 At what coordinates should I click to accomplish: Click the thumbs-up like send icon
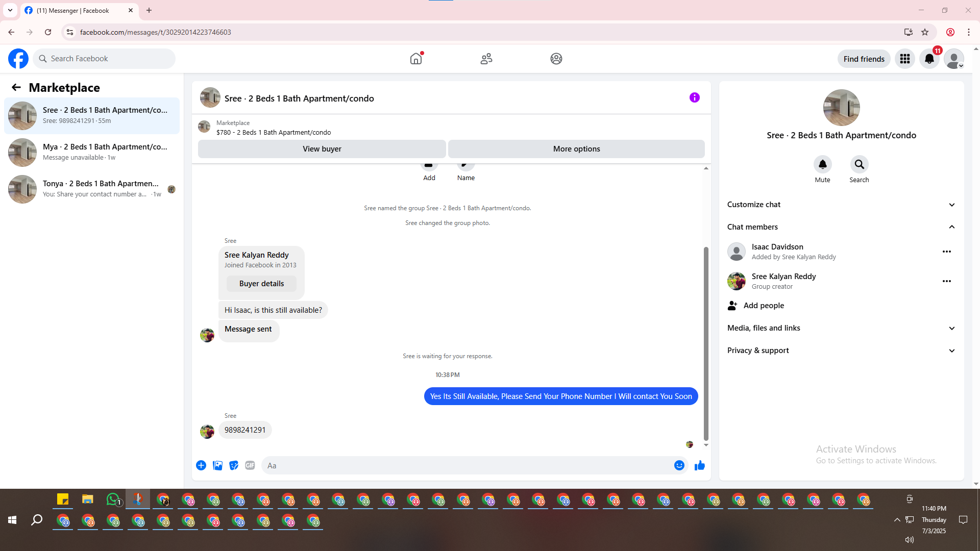pyautogui.click(x=699, y=465)
